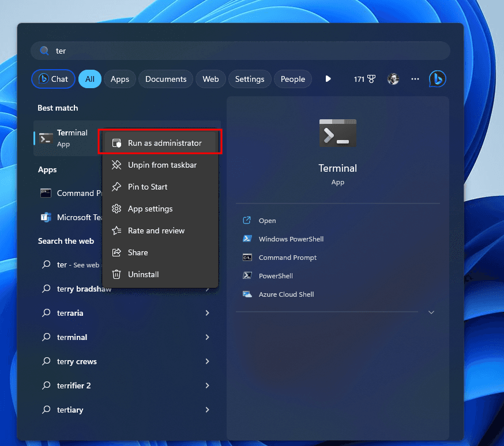Choose Run as administrator from context menu
This screenshot has width=504, height=446.
[x=160, y=143]
